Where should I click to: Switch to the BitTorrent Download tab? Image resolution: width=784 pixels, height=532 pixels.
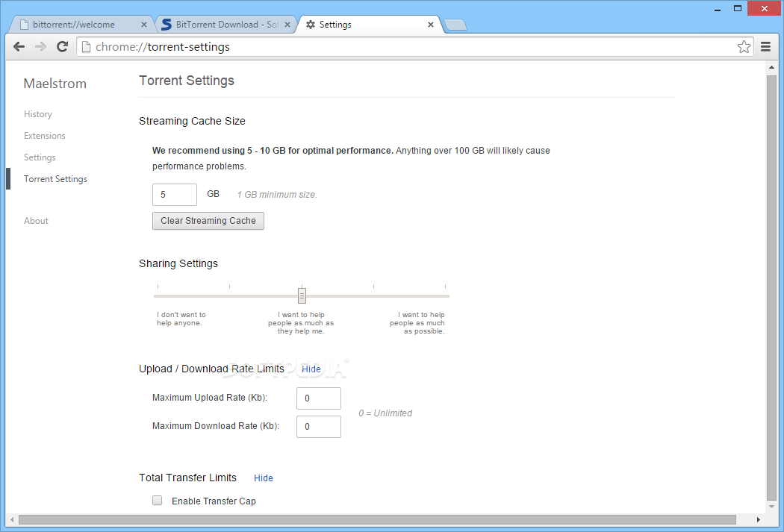[x=226, y=25]
